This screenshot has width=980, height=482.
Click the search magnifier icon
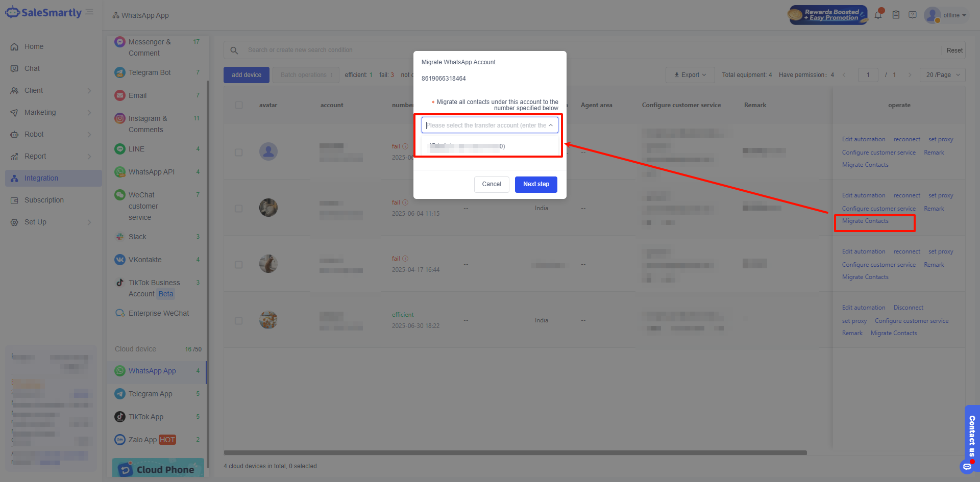pos(234,50)
